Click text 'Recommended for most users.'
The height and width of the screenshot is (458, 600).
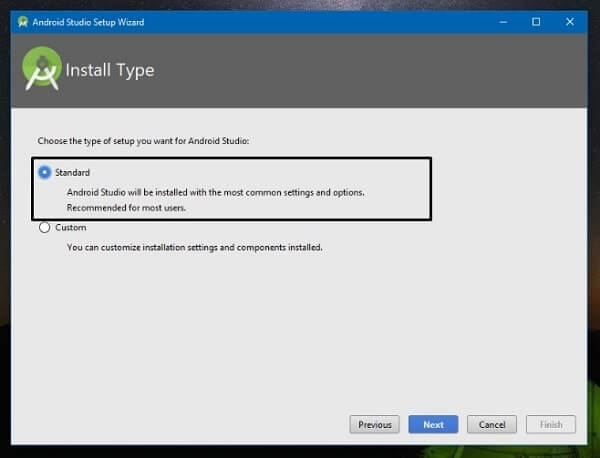coord(126,208)
